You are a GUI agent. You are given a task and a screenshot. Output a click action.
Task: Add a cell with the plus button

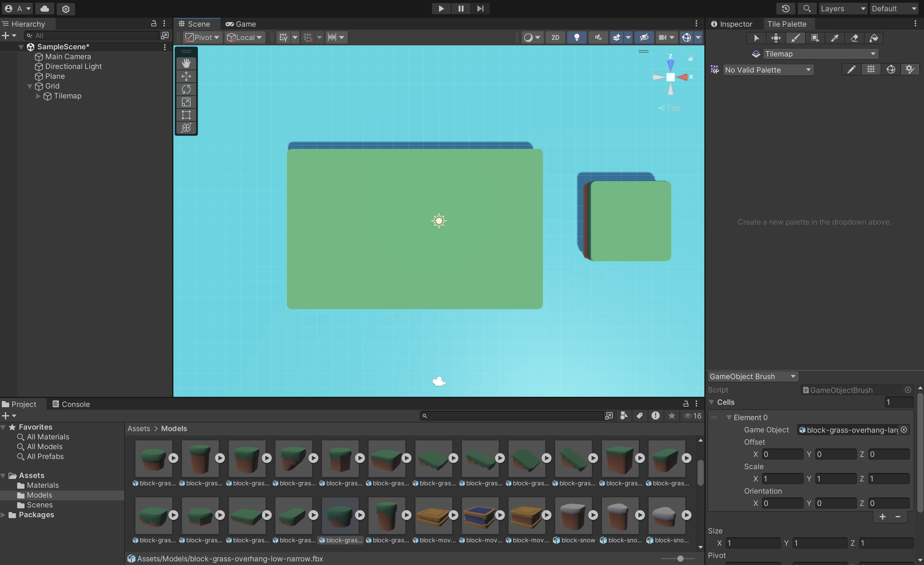point(882,517)
